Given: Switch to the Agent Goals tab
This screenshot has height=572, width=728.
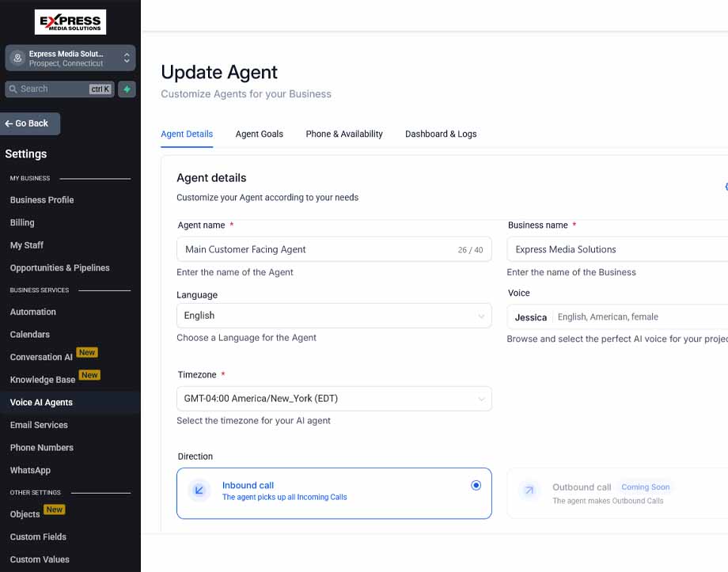Looking at the screenshot, I should 259,134.
